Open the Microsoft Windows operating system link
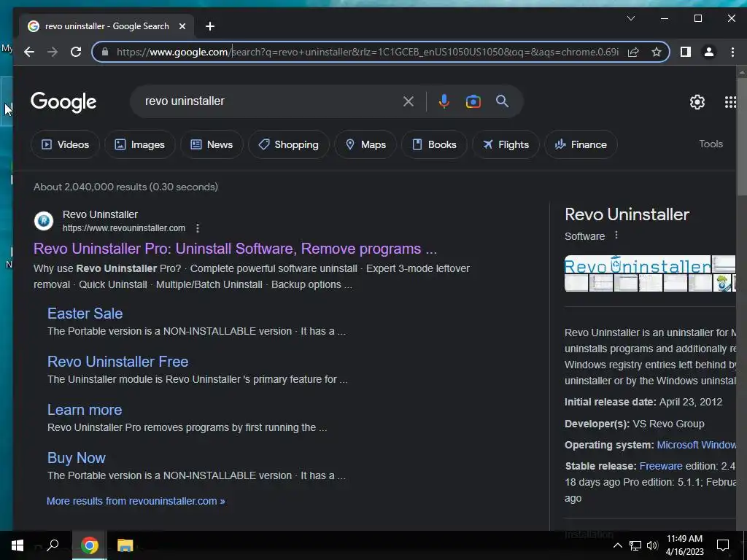The image size is (747, 560). tap(696, 445)
